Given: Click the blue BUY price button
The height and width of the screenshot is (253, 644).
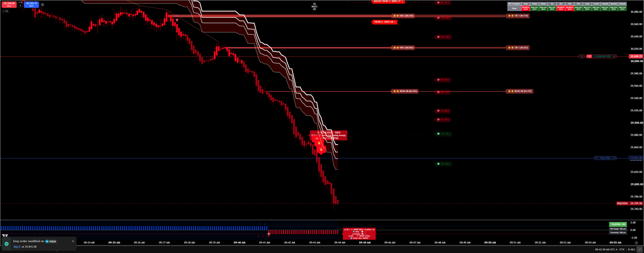Looking at the screenshot, I should 31,5.
